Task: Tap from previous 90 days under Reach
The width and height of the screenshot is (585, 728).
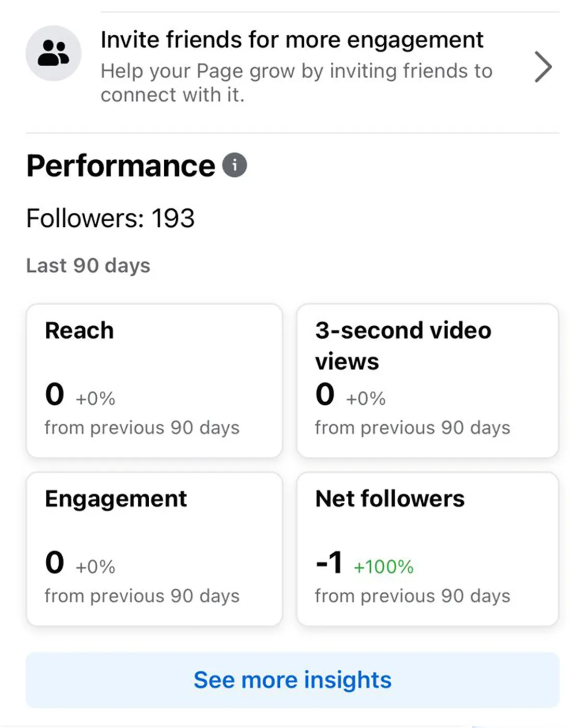Action: tap(142, 428)
